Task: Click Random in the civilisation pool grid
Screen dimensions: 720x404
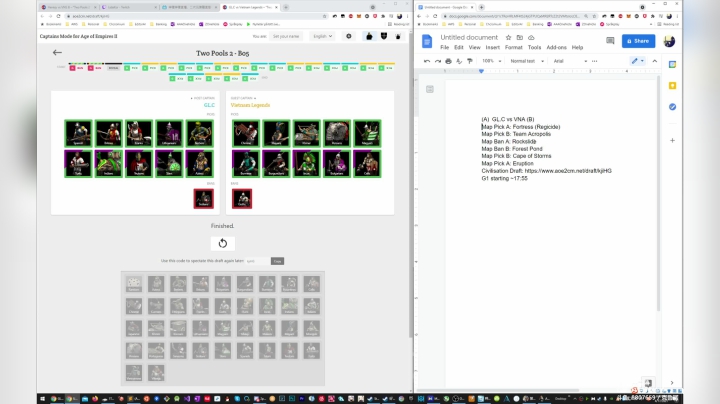Action: 134,284
